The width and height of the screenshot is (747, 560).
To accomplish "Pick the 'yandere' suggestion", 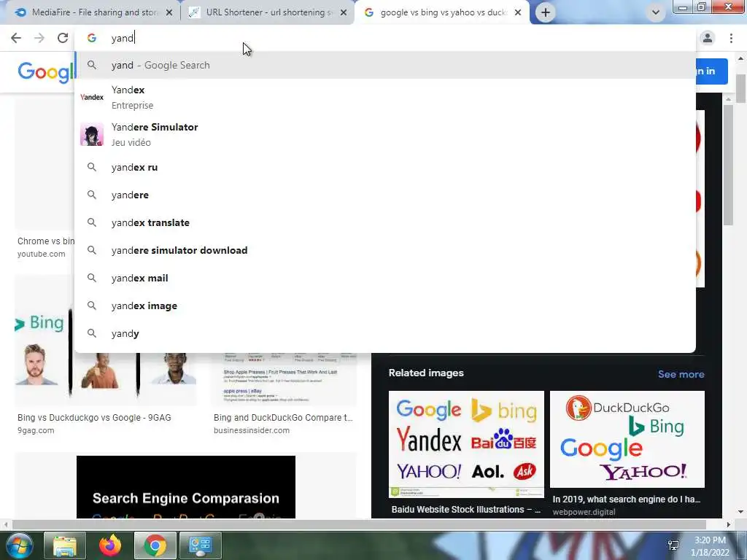I will pos(385,195).
